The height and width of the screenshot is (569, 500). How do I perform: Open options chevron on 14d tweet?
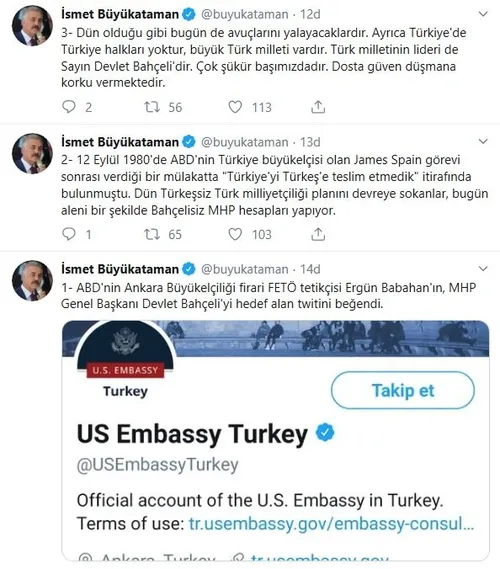click(483, 269)
